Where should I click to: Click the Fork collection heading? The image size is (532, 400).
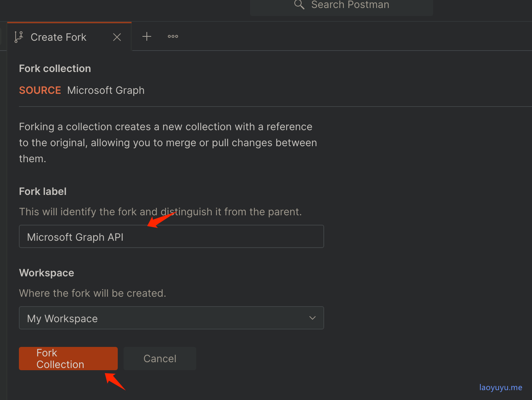click(55, 68)
